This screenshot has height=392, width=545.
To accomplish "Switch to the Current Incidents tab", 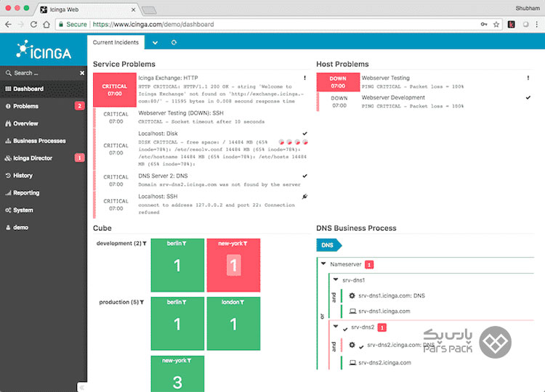I will pos(116,42).
